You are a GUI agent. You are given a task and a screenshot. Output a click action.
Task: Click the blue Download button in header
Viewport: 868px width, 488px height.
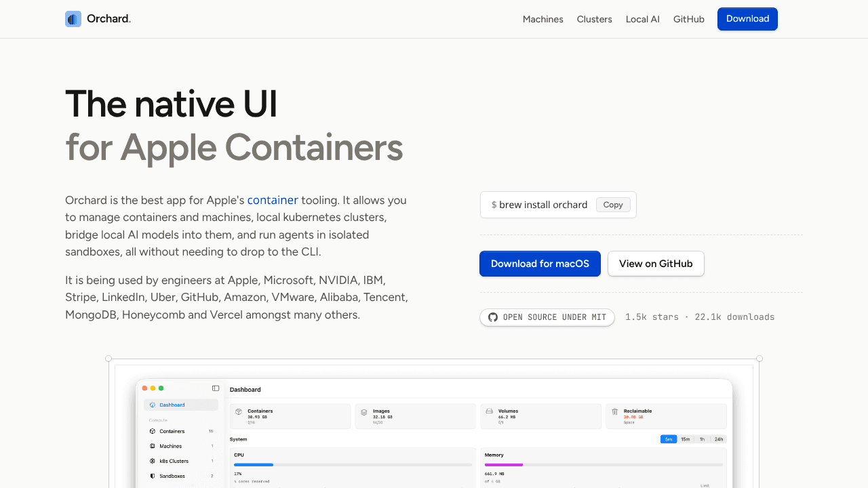point(747,19)
